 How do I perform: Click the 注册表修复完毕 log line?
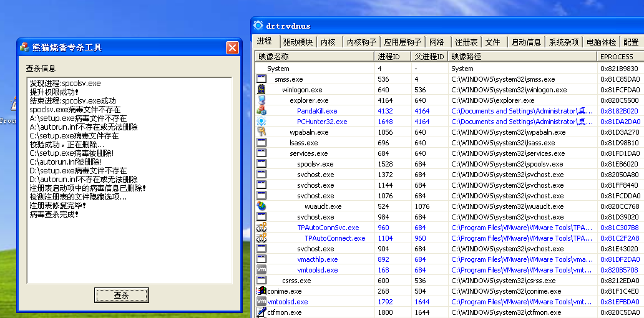click(x=58, y=206)
